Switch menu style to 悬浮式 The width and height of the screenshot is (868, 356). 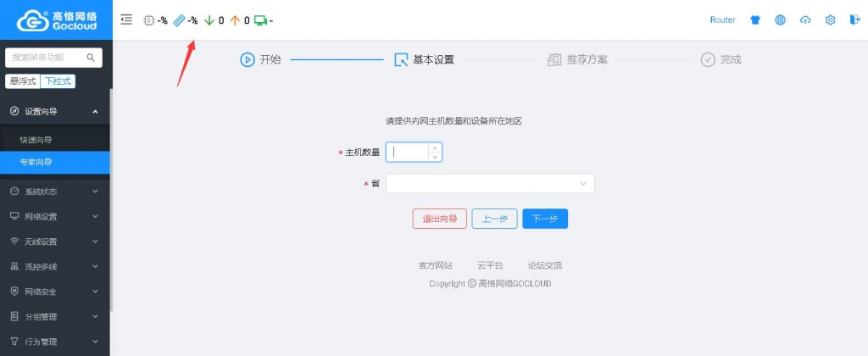[23, 81]
